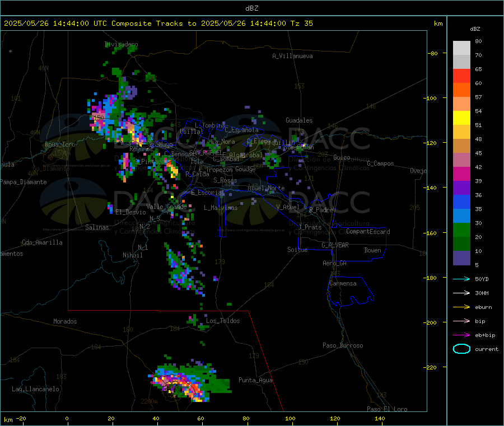The width and height of the screenshot is (504, 426).
Task: Pick the dusty pink swatch between 45 and 42
Action: pos(461,160)
